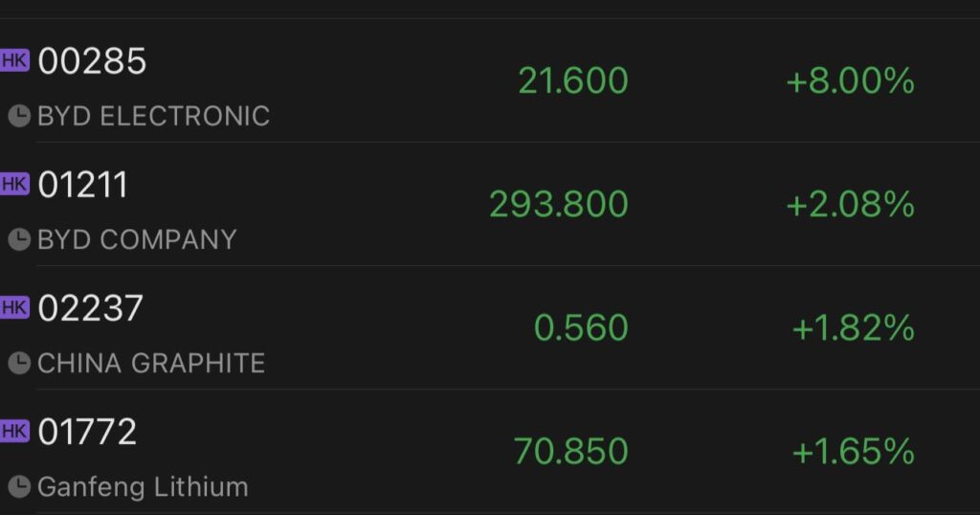Tap the HK badge next to 01211
This screenshot has height=515, width=980.
pos(15,184)
